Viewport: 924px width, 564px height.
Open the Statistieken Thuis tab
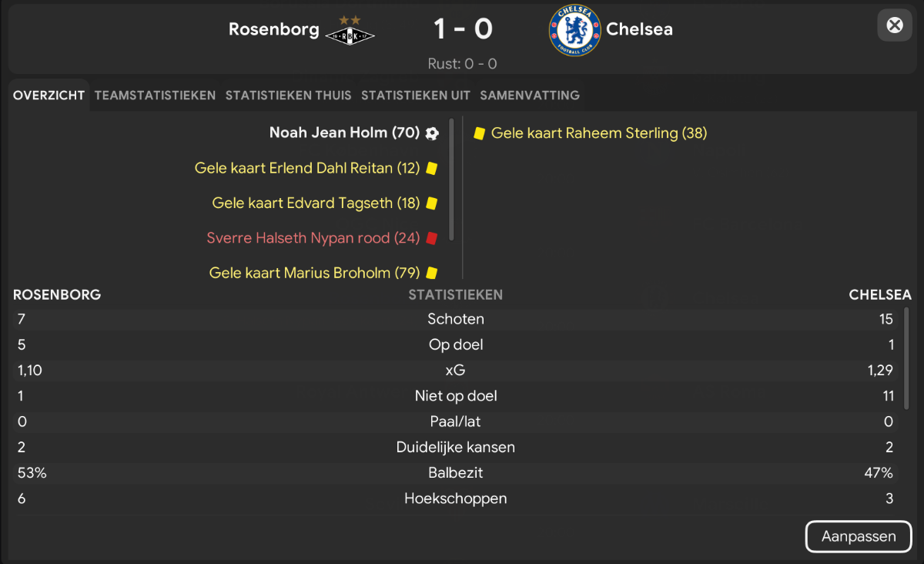click(288, 96)
